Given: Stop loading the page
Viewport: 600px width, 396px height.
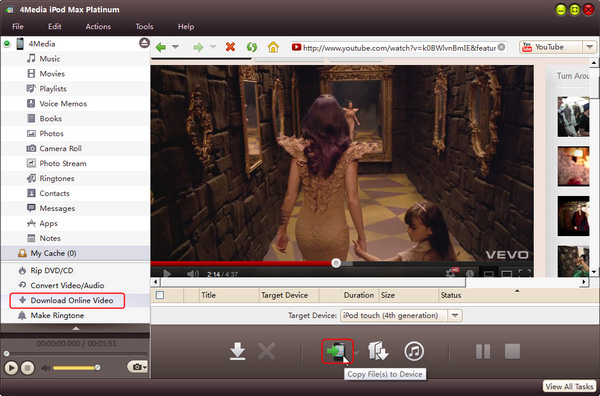Looking at the screenshot, I should click(x=230, y=47).
